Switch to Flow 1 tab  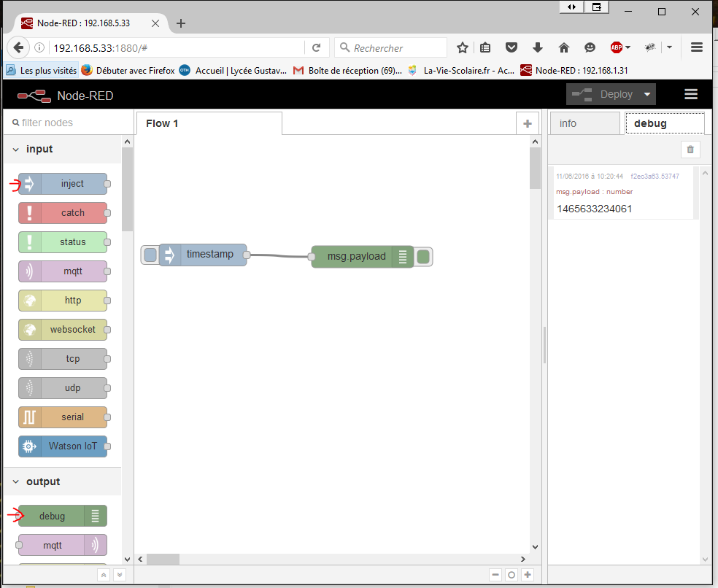(209, 123)
